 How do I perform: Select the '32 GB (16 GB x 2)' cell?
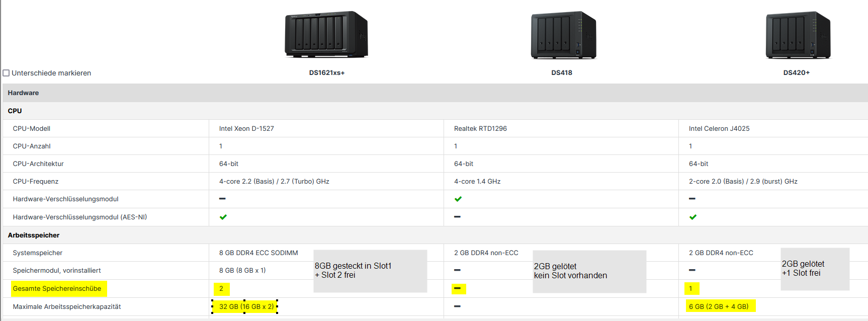pyautogui.click(x=246, y=307)
